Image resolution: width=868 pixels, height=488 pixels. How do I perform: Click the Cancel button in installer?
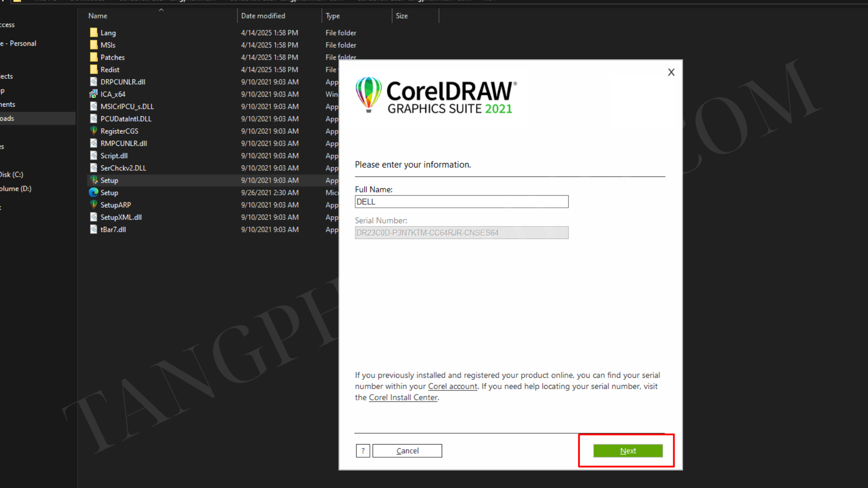click(x=407, y=450)
